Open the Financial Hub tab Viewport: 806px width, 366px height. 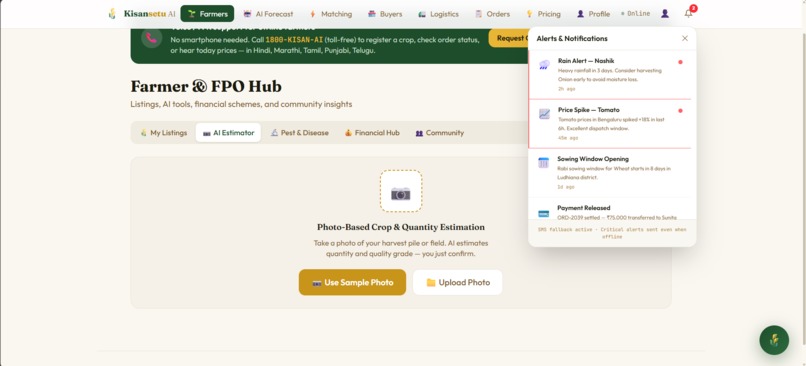click(x=372, y=133)
